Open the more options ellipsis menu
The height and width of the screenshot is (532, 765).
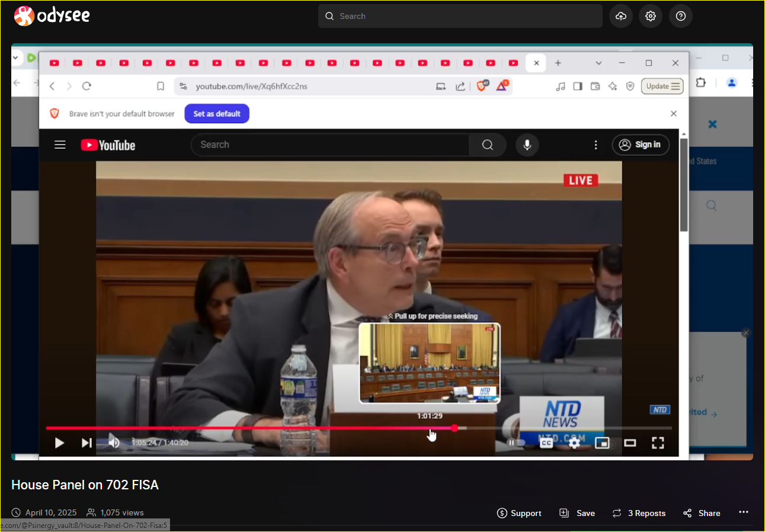tap(744, 512)
